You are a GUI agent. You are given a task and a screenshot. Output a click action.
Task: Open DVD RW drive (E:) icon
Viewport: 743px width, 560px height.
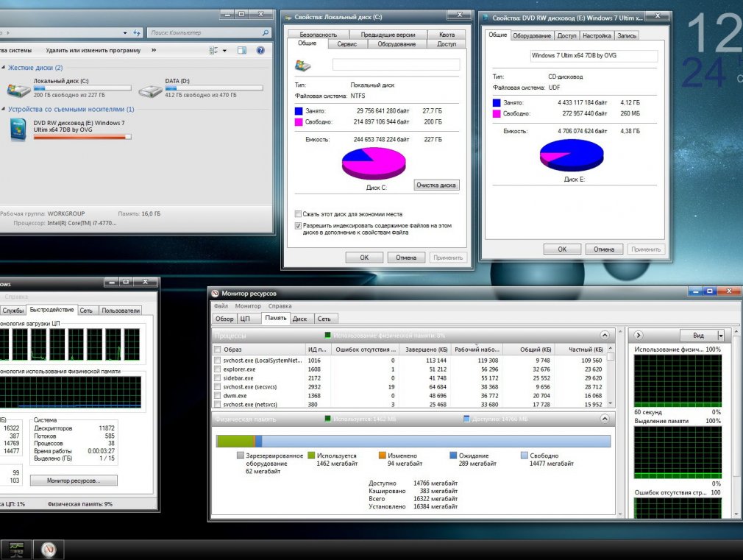[x=18, y=130]
